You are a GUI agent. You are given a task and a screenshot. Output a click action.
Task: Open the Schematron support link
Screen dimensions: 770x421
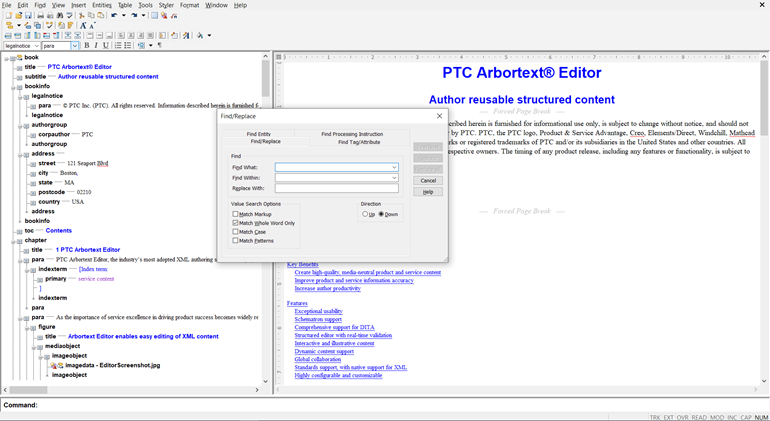click(x=318, y=319)
